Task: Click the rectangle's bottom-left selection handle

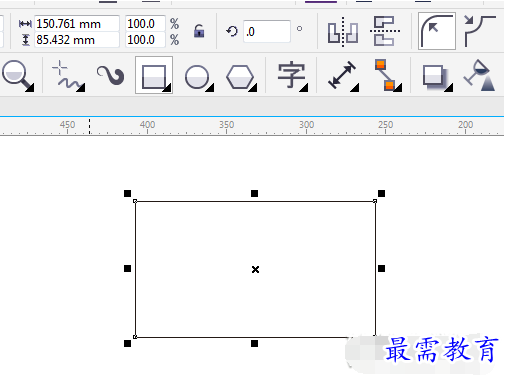Action: coord(127,343)
